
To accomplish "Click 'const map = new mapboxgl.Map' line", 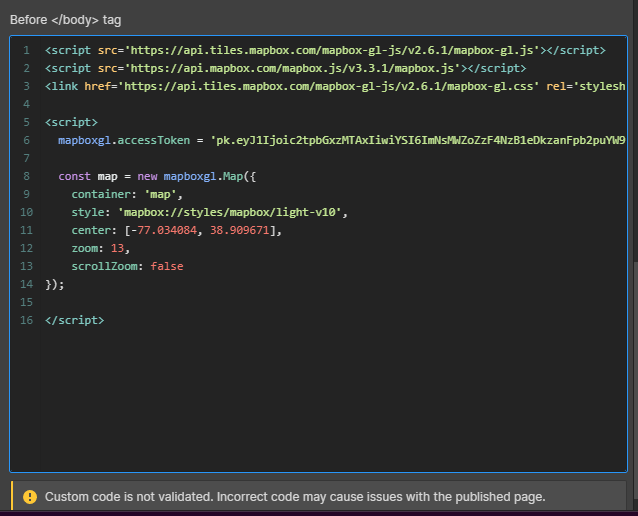I will click(157, 176).
